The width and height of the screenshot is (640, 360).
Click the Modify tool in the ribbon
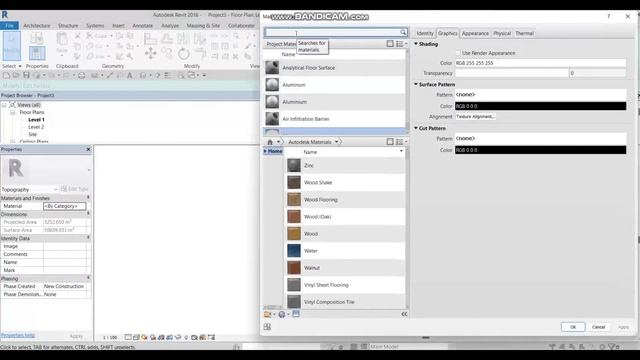tap(11, 46)
